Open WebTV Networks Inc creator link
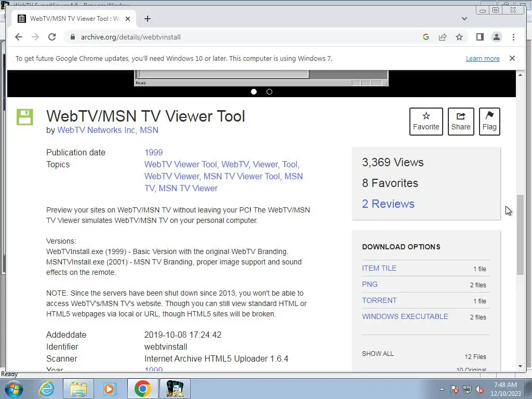This screenshot has width=532, height=399. tap(97, 130)
